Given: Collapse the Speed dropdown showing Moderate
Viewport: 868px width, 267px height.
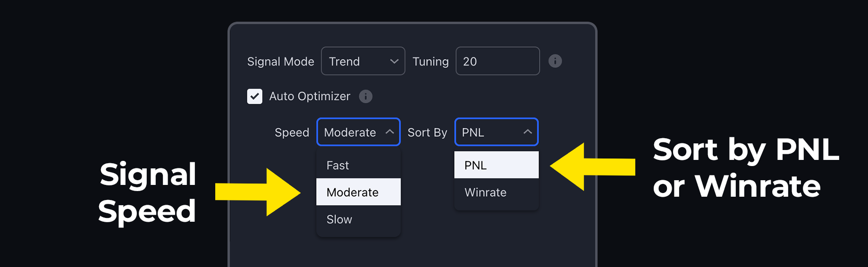Looking at the screenshot, I should click(359, 132).
